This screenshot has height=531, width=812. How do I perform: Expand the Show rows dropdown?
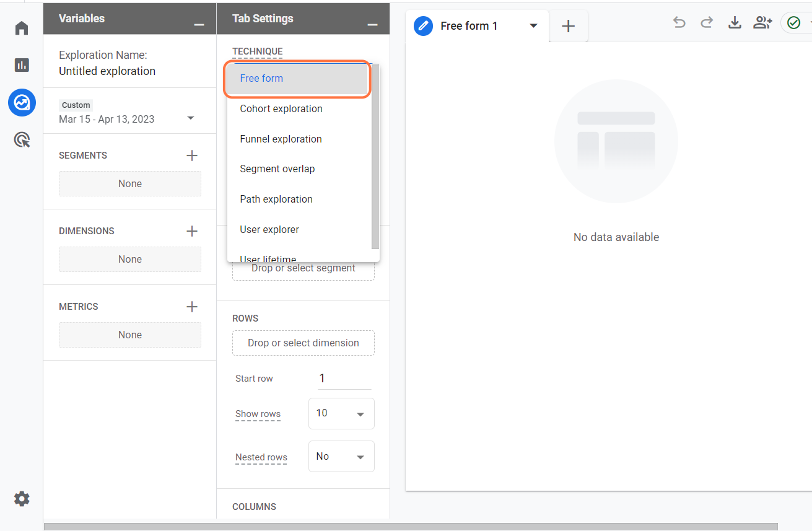click(341, 414)
